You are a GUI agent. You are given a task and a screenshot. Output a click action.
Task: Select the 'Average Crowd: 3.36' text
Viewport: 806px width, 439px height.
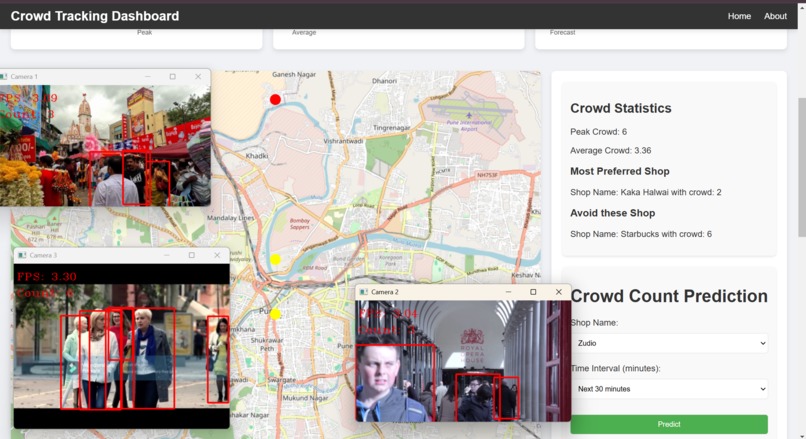(x=611, y=151)
